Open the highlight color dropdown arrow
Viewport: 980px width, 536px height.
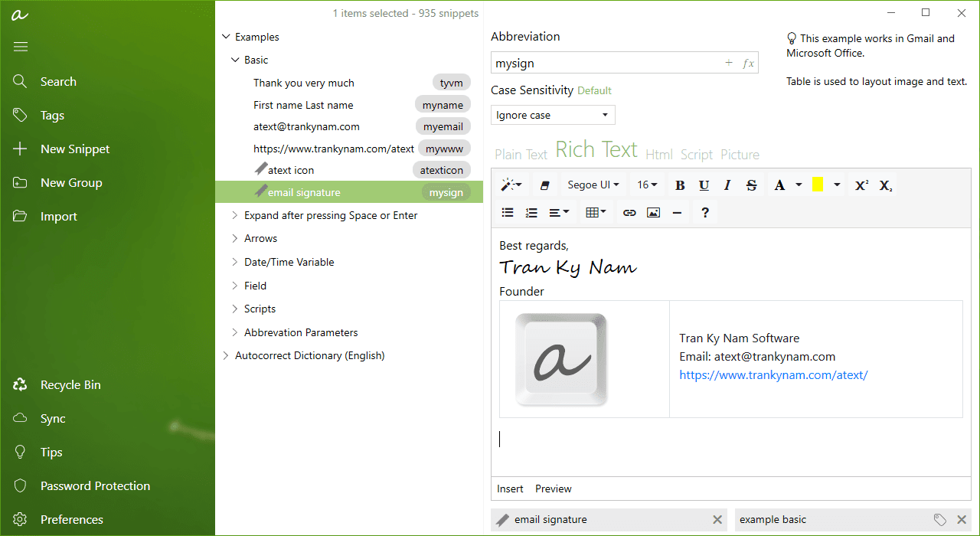pos(837,185)
